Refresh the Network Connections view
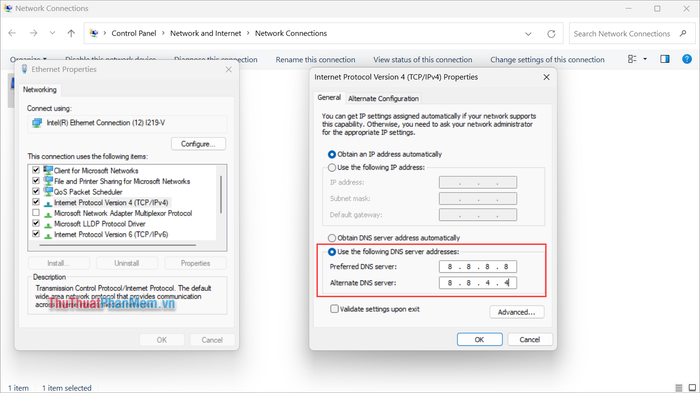The height and width of the screenshot is (393, 700). coord(551,33)
